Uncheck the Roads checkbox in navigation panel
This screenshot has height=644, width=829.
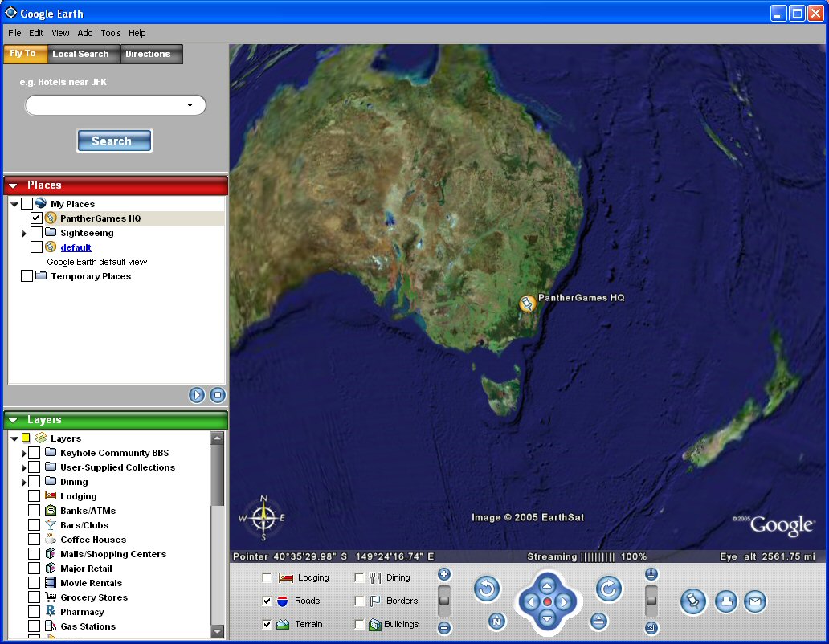267,601
